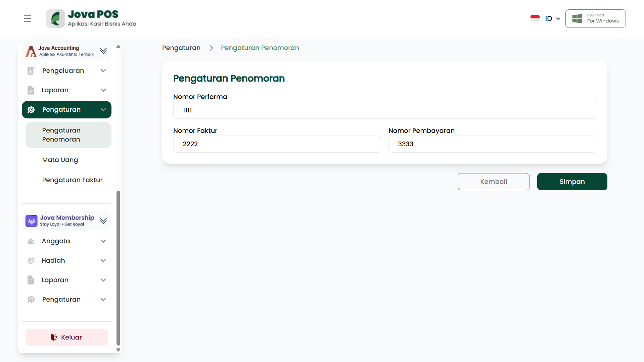Screen dimensions: 644x362
Task: Click the hamburger menu icon
Action: [28, 18]
